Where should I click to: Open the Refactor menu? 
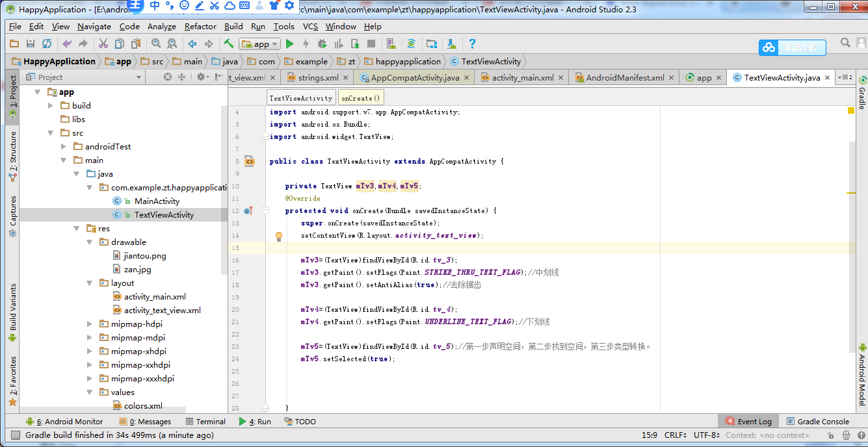coord(200,26)
